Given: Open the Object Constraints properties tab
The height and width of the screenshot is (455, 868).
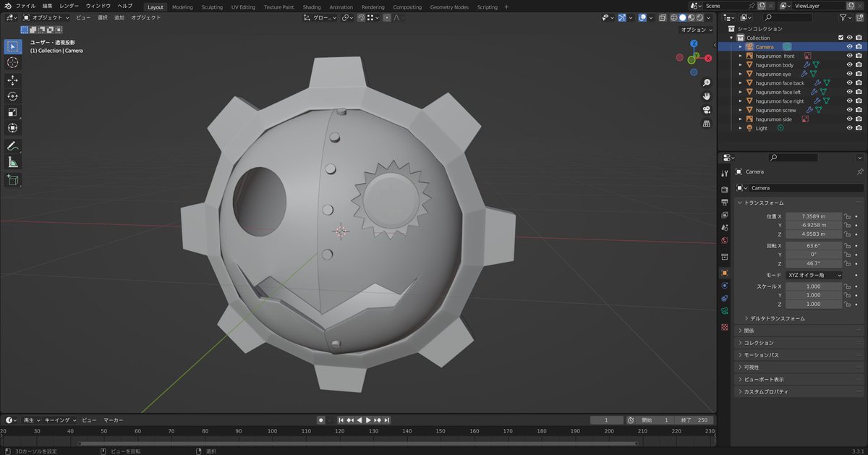Looking at the screenshot, I should click(x=725, y=298).
